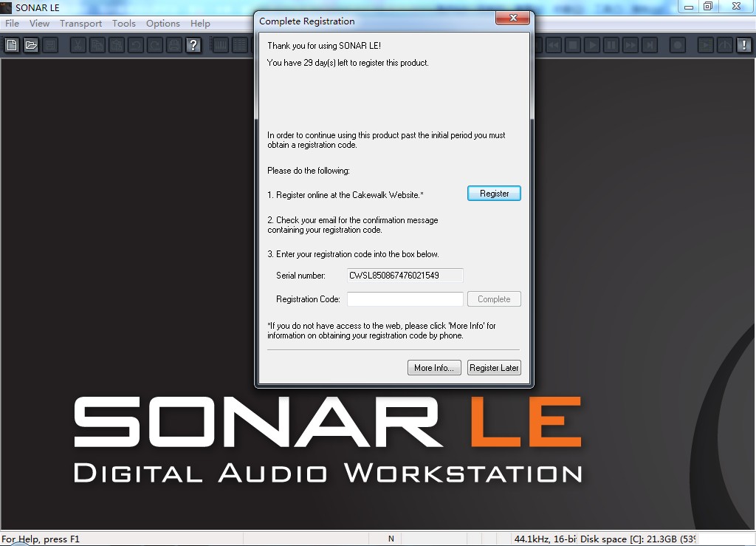This screenshot has width=756, height=546.
Task: Click the play-list icon beside Record
Action: pos(705,45)
